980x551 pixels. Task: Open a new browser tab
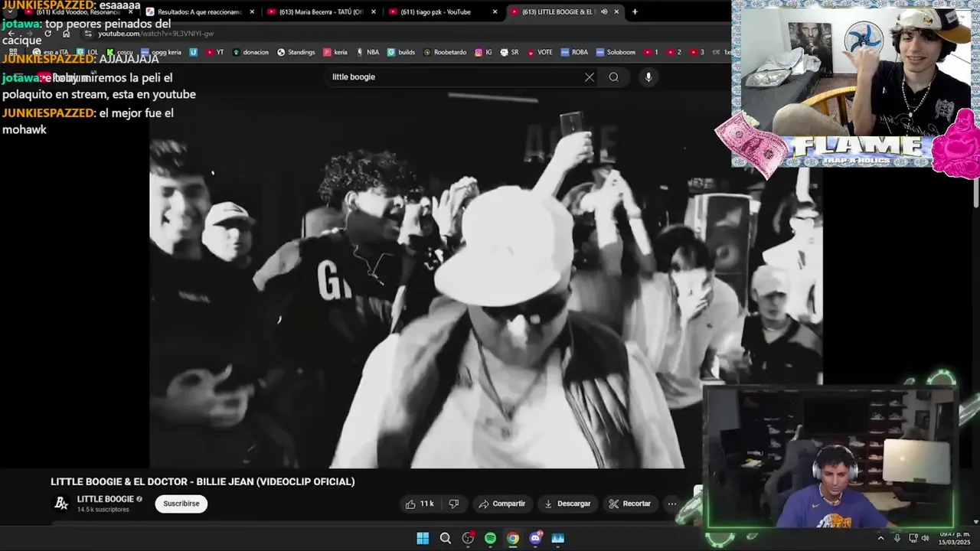[x=635, y=11]
